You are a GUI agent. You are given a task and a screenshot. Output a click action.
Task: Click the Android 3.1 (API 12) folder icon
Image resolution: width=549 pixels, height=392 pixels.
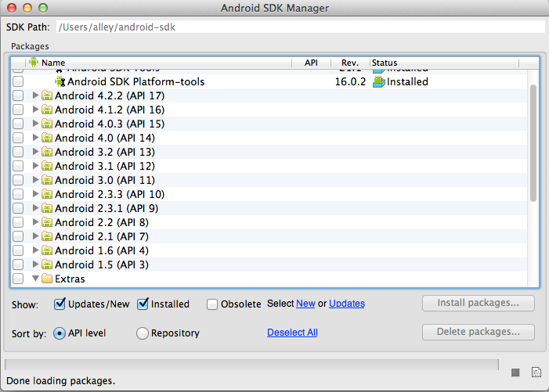[x=47, y=166]
